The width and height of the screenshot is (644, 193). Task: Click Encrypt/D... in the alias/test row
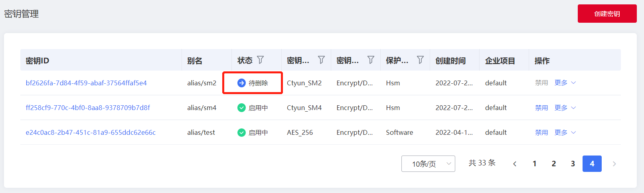(x=355, y=132)
